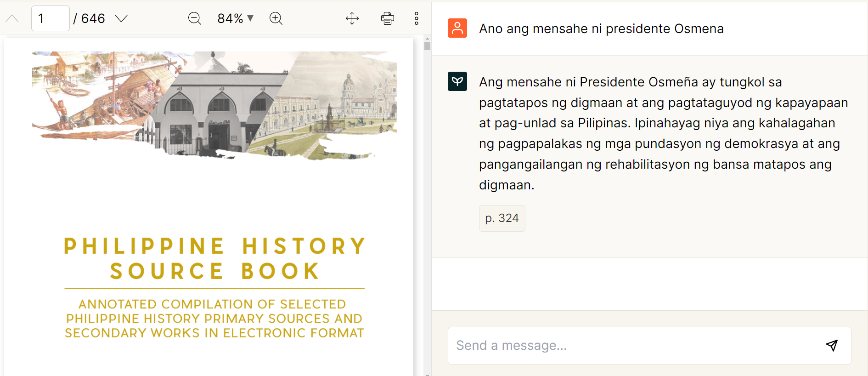Screen dimensions: 868x376
Task: Zoom out using the minus magnifier
Action: (x=195, y=18)
